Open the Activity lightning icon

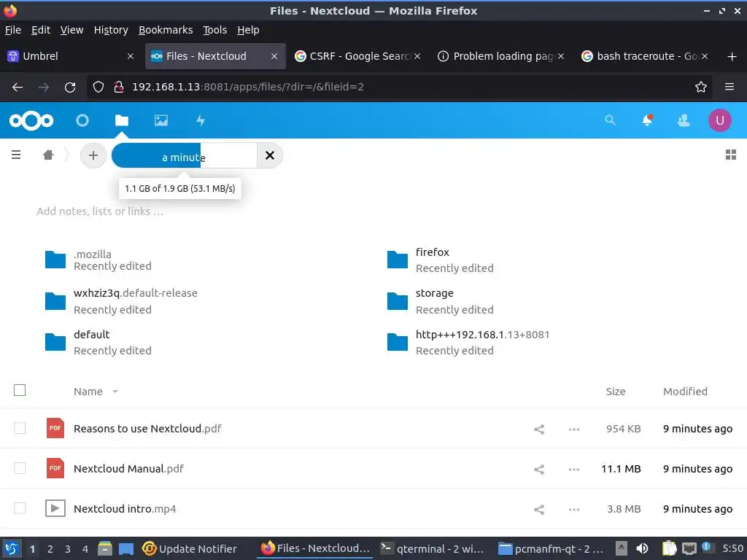(x=201, y=120)
